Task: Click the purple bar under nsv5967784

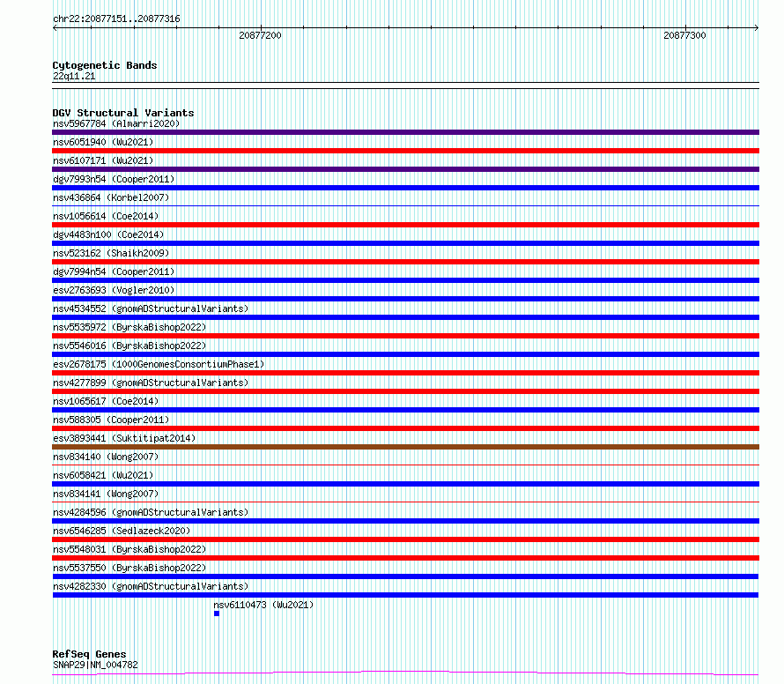Action: [x=405, y=132]
